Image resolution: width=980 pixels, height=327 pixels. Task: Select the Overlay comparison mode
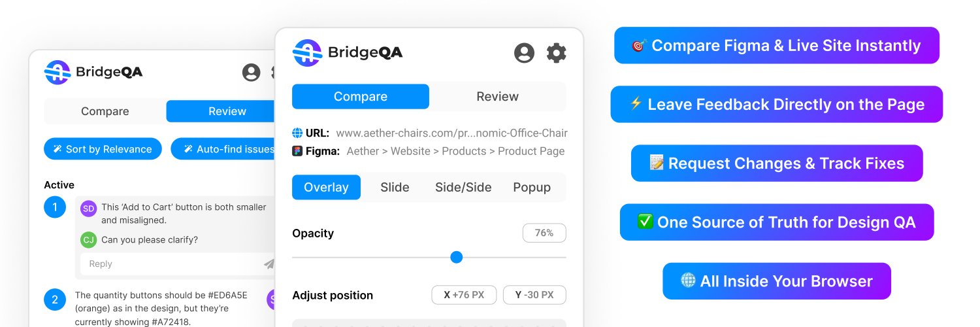(326, 187)
